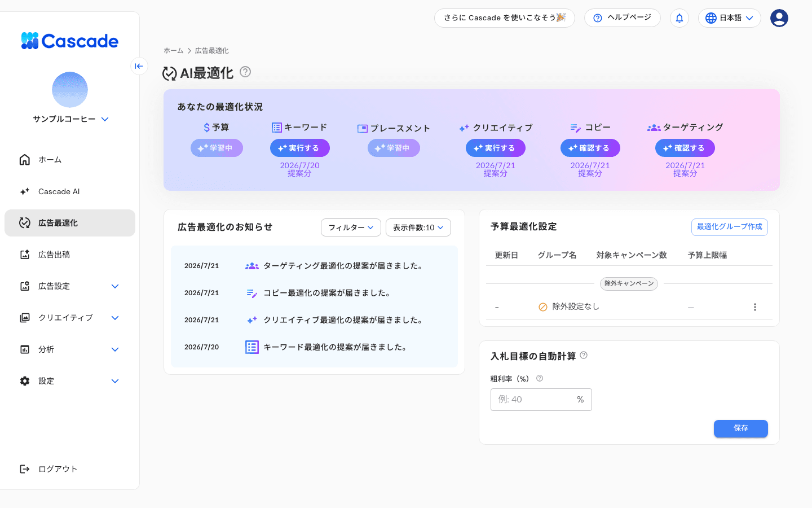Screen dimensions: 812x508
Task: Open the クリエイティブ最適化 notification
Action: (x=314, y=320)
